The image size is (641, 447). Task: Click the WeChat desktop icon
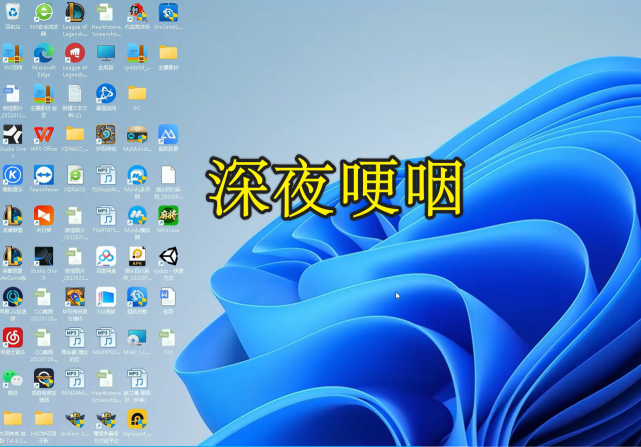(x=13, y=378)
